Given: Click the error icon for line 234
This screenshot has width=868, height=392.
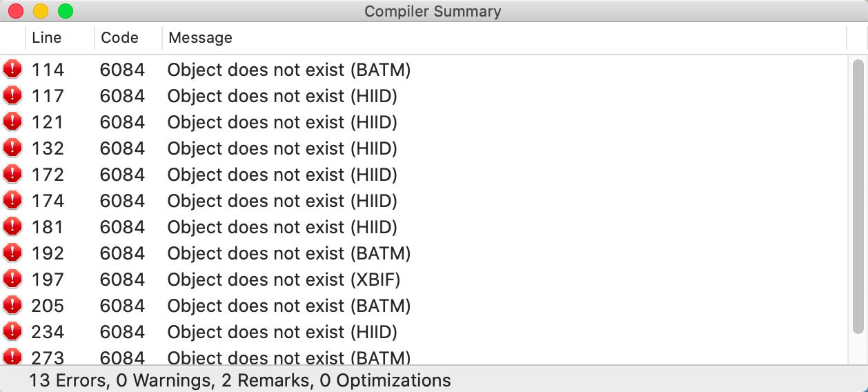Looking at the screenshot, I should click(12, 332).
